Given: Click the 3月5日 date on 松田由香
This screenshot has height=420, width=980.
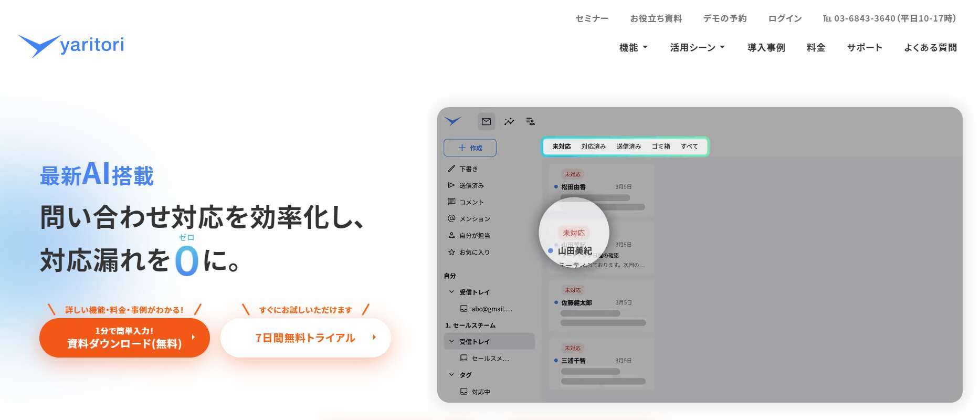Looking at the screenshot, I should coord(624,187).
